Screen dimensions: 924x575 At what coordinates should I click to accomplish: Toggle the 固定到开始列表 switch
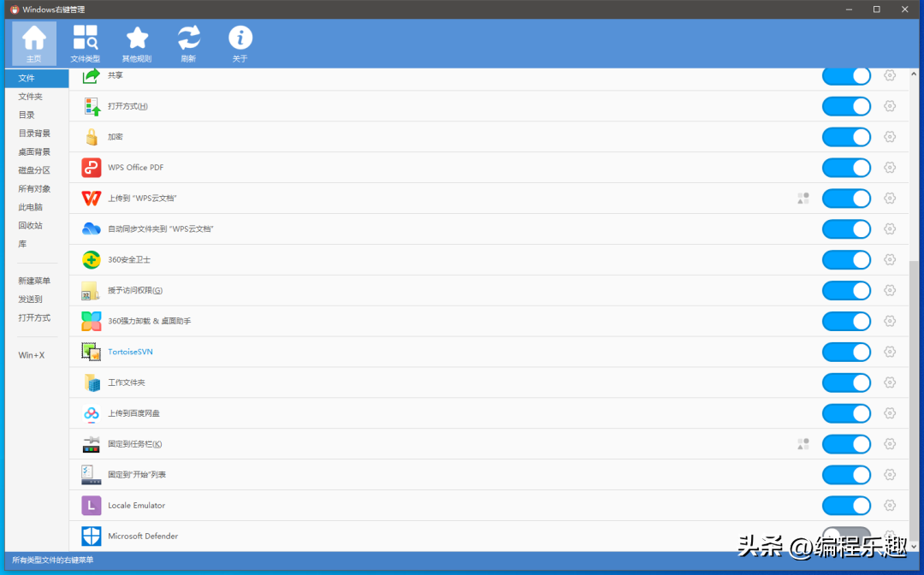[846, 474]
